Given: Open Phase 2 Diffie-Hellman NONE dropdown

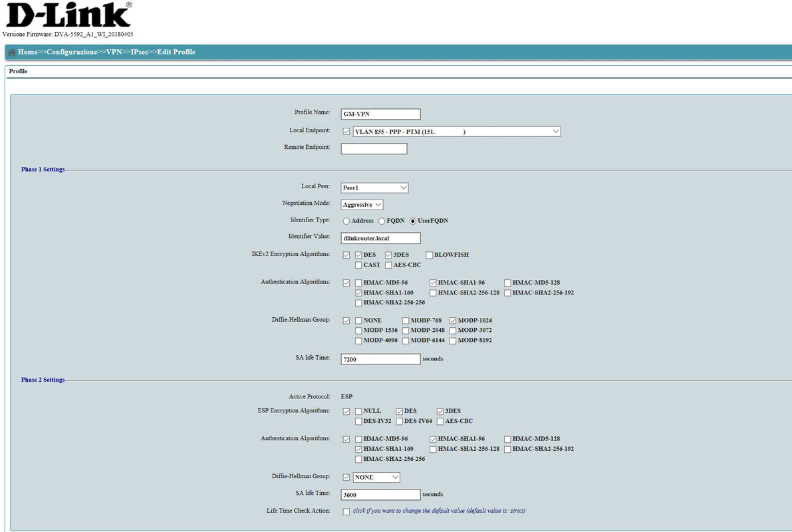Looking at the screenshot, I should [x=376, y=477].
